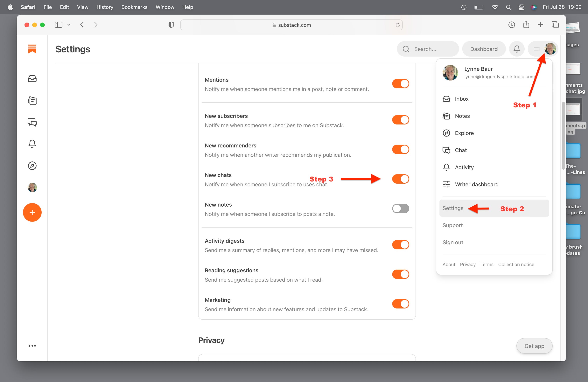The image size is (588, 382).
Task: Disable the Mentions notification toggle
Action: (401, 83)
